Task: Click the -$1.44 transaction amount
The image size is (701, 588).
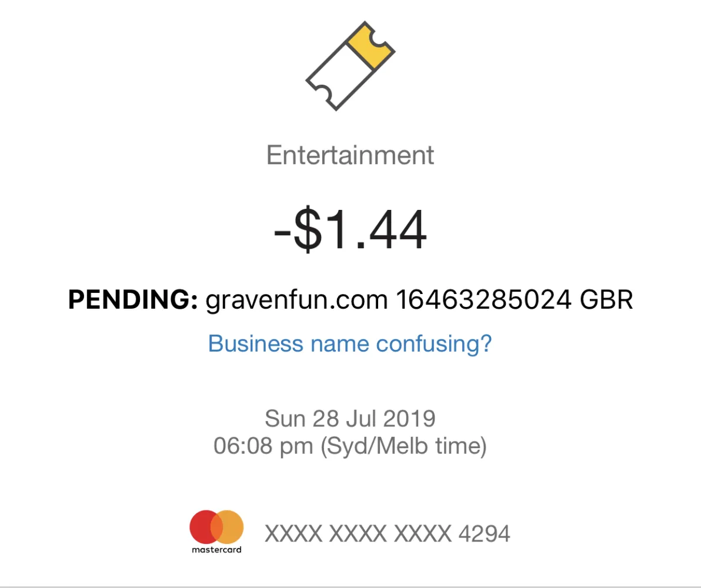Action: (350, 232)
